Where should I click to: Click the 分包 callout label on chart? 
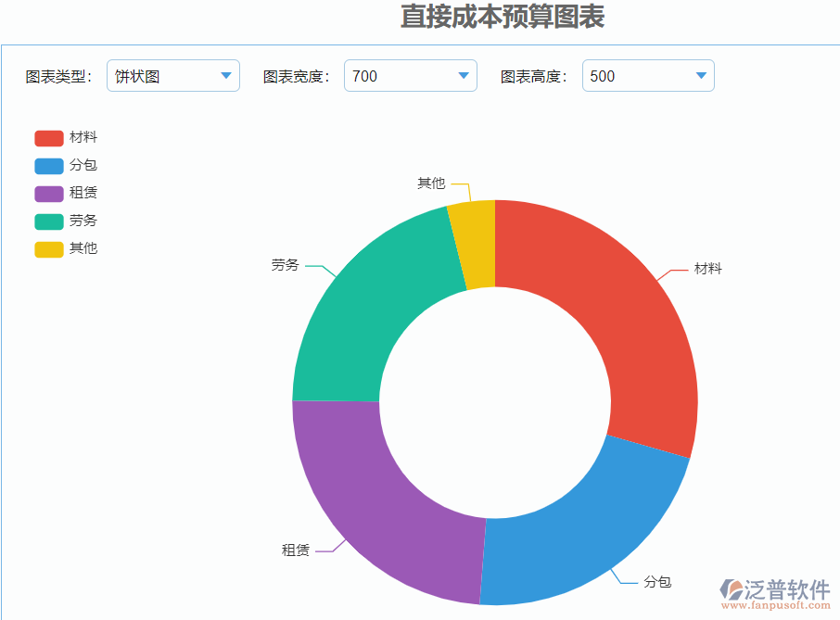pos(658,580)
